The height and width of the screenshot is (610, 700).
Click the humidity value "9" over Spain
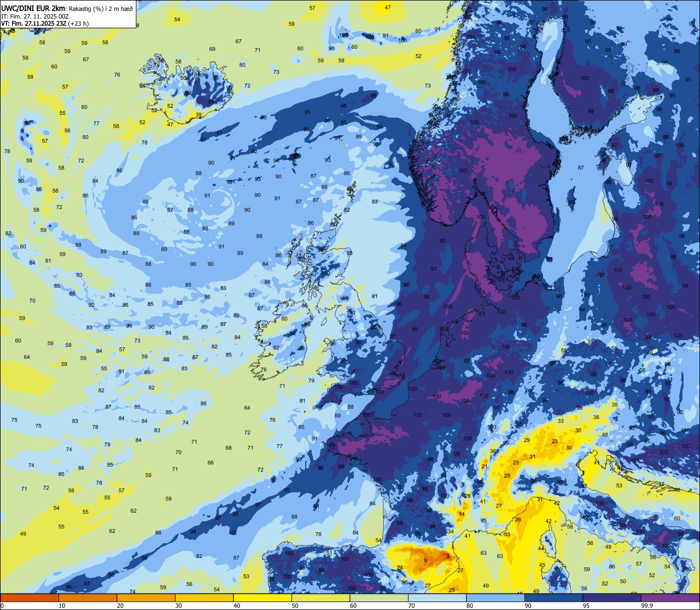[425, 560]
